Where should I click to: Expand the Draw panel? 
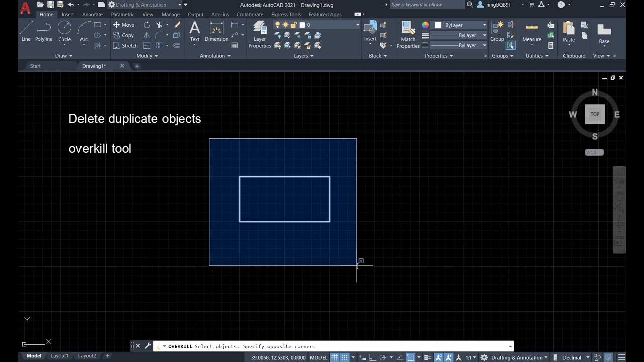pyautogui.click(x=64, y=56)
